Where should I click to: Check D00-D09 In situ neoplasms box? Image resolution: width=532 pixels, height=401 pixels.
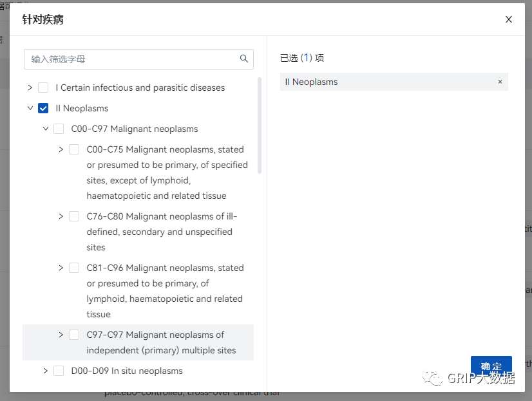click(59, 371)
